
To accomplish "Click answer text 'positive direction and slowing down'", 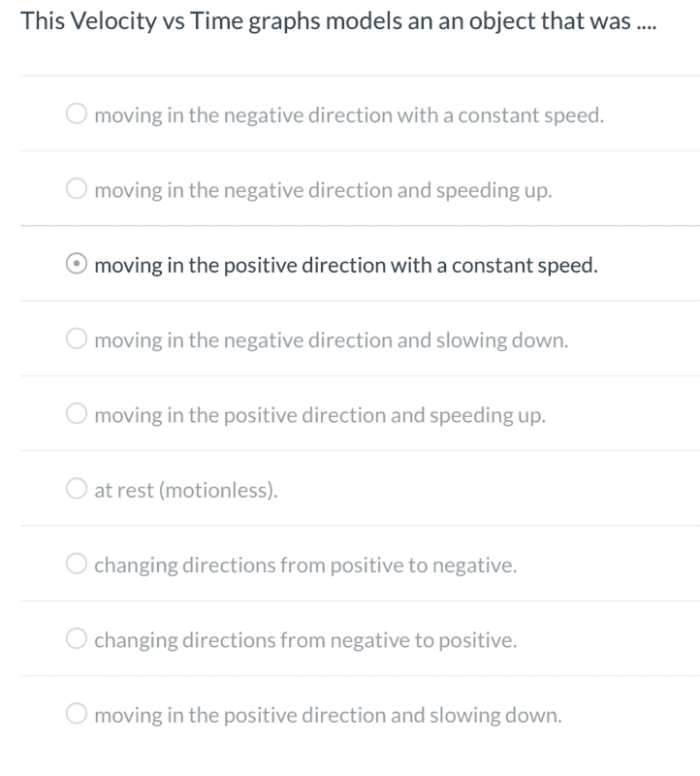I will [x=328, y=716].
